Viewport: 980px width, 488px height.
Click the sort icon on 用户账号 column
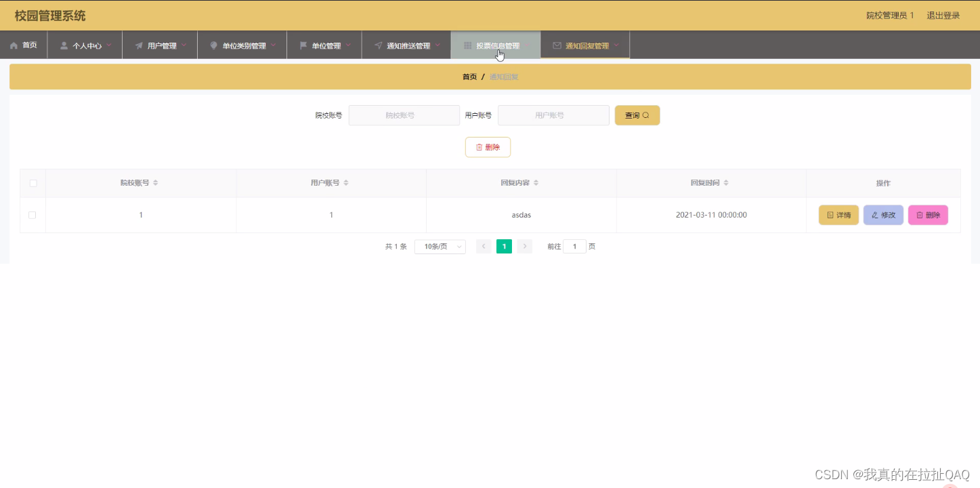pyautogui.click(x=345, y=183)
